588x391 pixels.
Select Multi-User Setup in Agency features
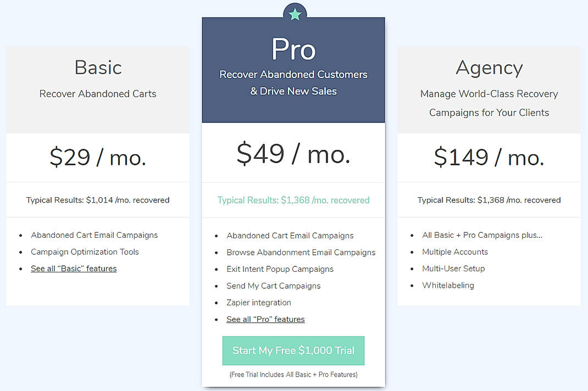452,269
